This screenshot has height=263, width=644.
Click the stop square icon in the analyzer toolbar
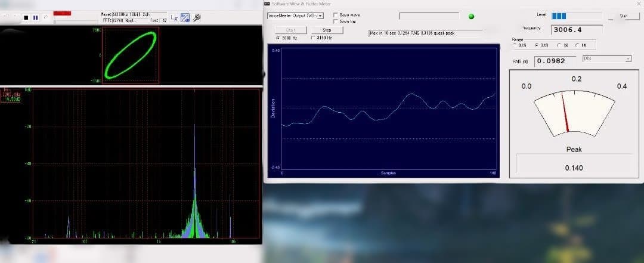point(26,18)
